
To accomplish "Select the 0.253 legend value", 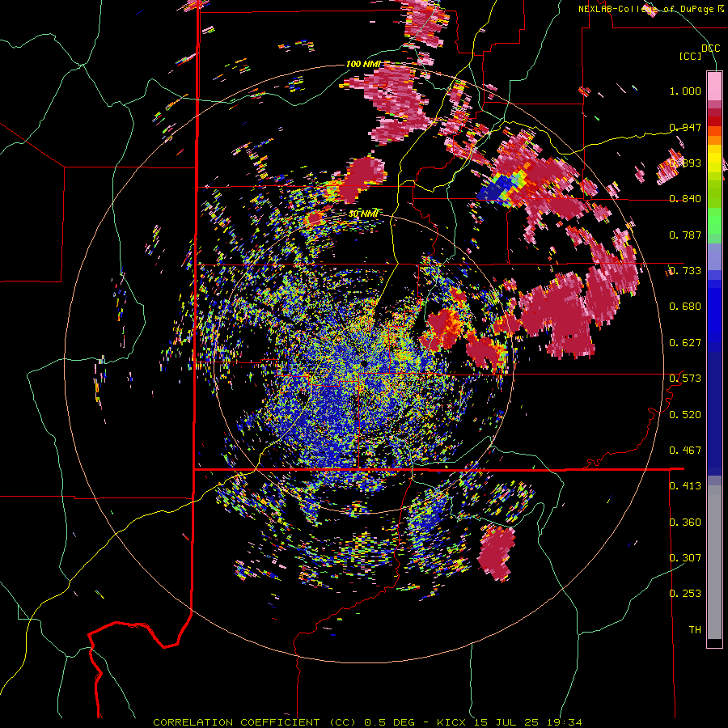I will coord(685,594).
